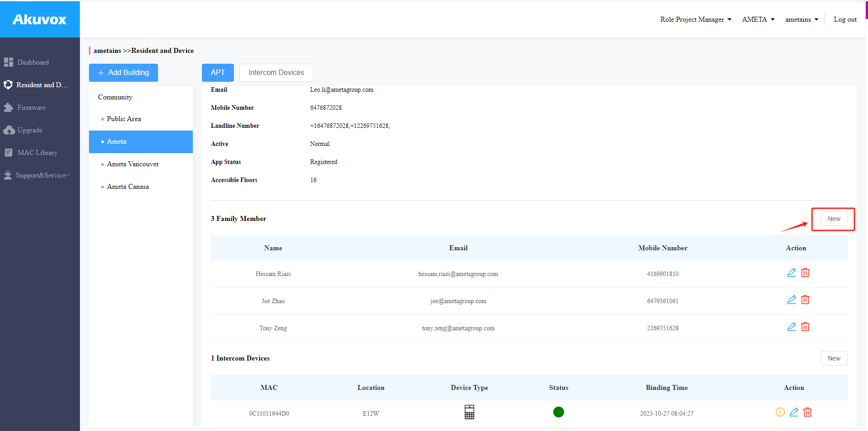Show info for device 0C11051944D0
Image resolution: width=868 pixels, height=431 pixels.
(780, 412)
